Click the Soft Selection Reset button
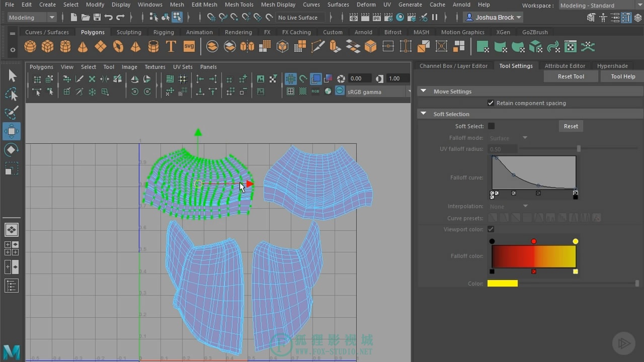 click(x=571, y=126)
